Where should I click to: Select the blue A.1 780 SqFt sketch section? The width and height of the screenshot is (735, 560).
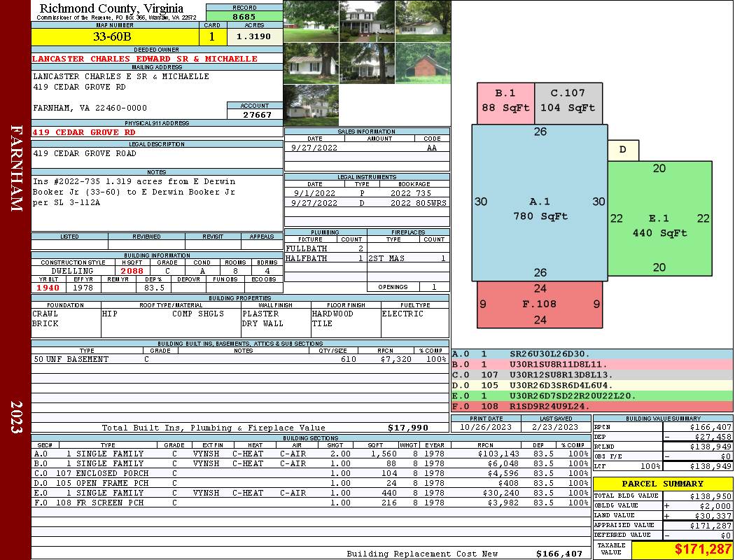[x=540, y=202]
